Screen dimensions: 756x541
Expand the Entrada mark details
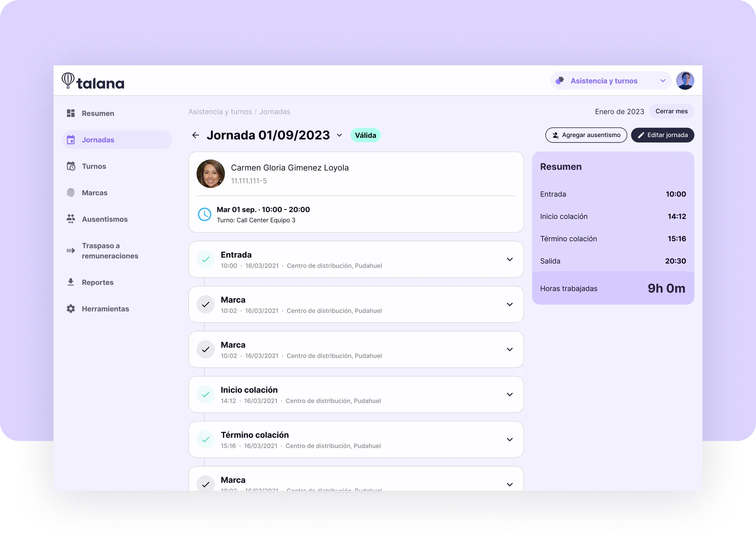pyautogui.click(x=510, y=259)
